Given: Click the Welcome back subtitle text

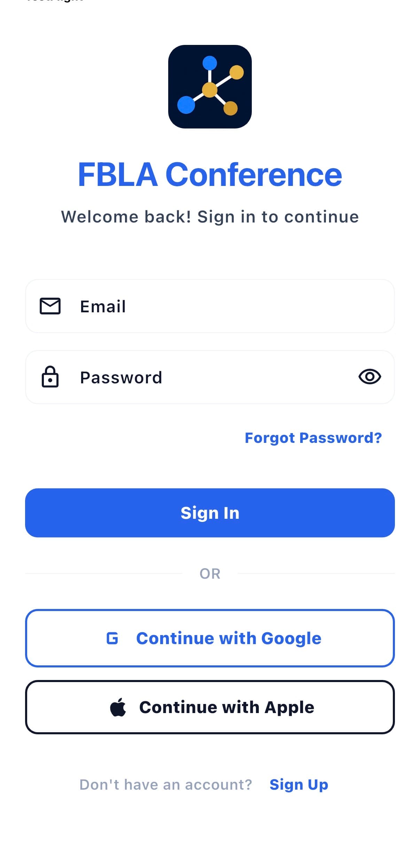Looking at the screenshot, I should click(210, 217).
